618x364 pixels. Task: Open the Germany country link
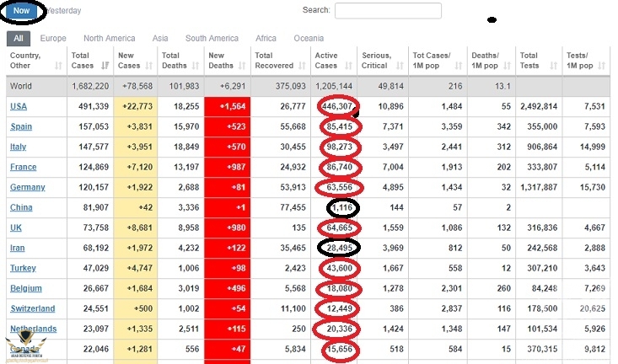[x=27, y=187]
